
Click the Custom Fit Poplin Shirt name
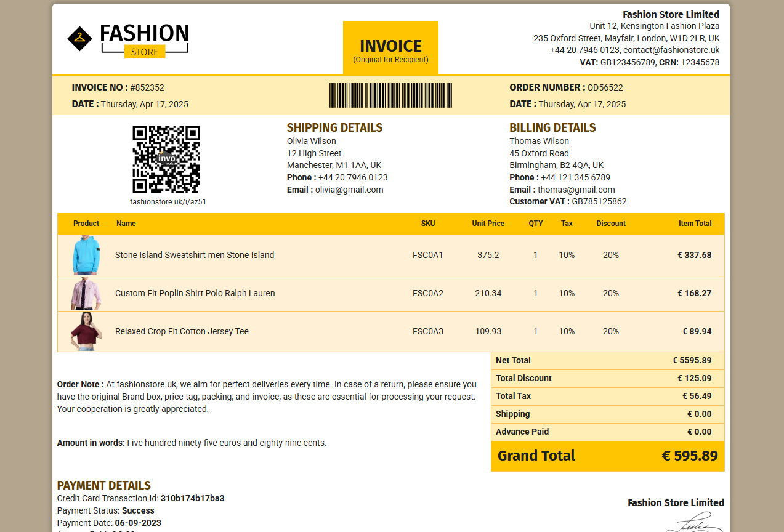(x=195, y=293)
